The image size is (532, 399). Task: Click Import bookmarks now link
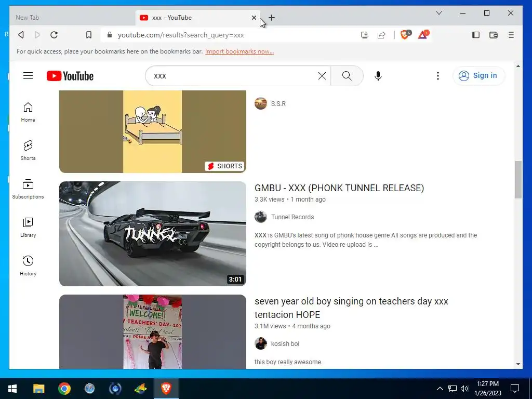pyautogui.click(x=239, y=51)
